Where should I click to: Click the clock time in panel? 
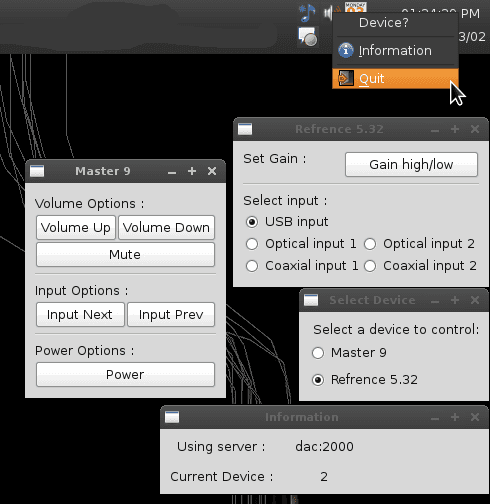point(440,13)
